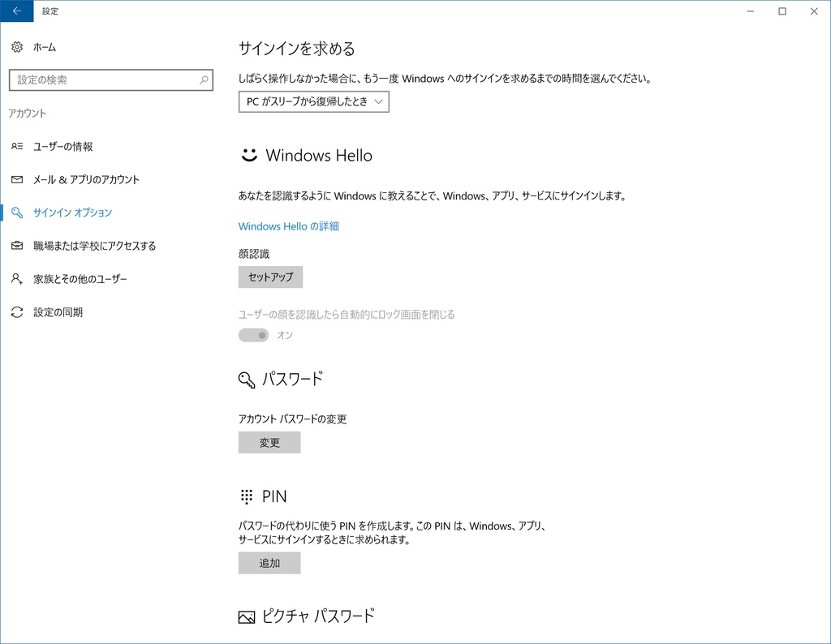Click the 変更 password button
This screenshot has height=644, width=831.
pos(269,442)
